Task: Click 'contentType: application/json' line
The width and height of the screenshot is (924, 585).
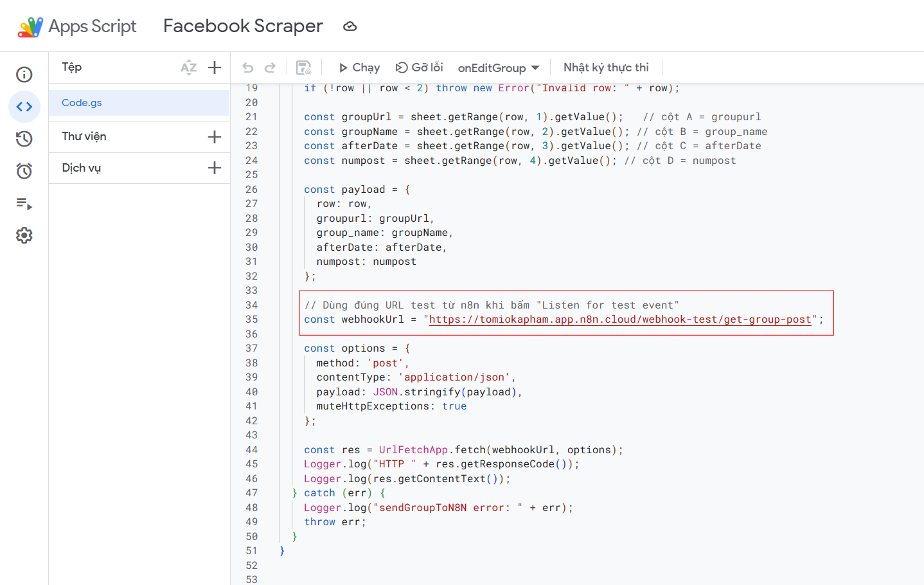Action: (x=416, y=377)
